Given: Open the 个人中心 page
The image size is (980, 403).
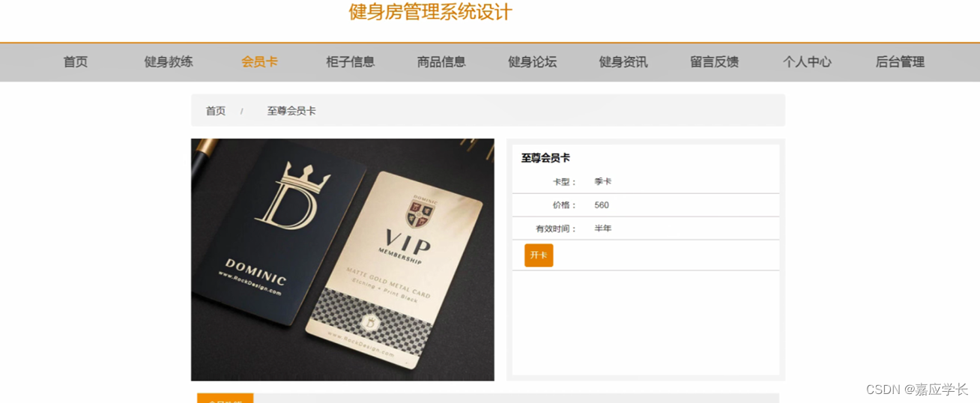Looking at the screenshot, I should coord(807,62).
